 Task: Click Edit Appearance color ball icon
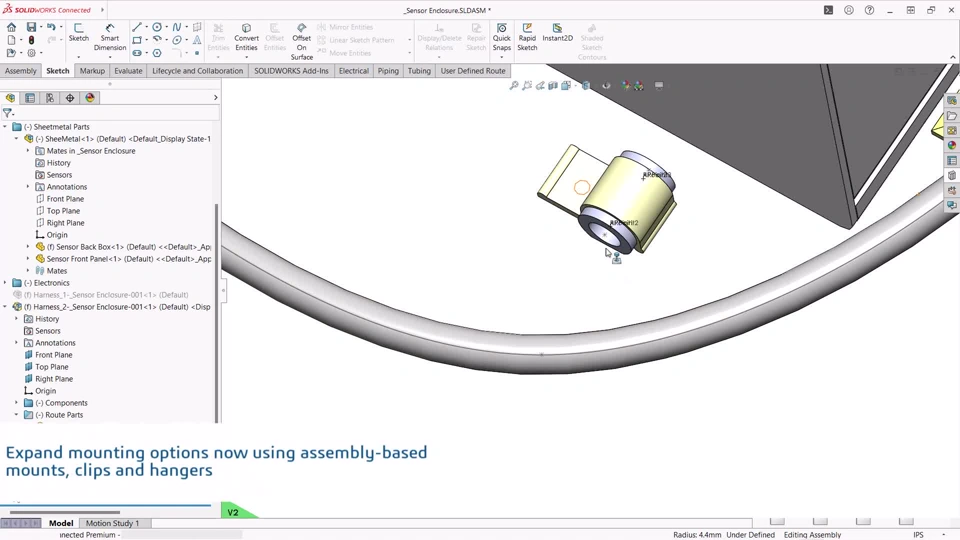[x=625, y=86]
